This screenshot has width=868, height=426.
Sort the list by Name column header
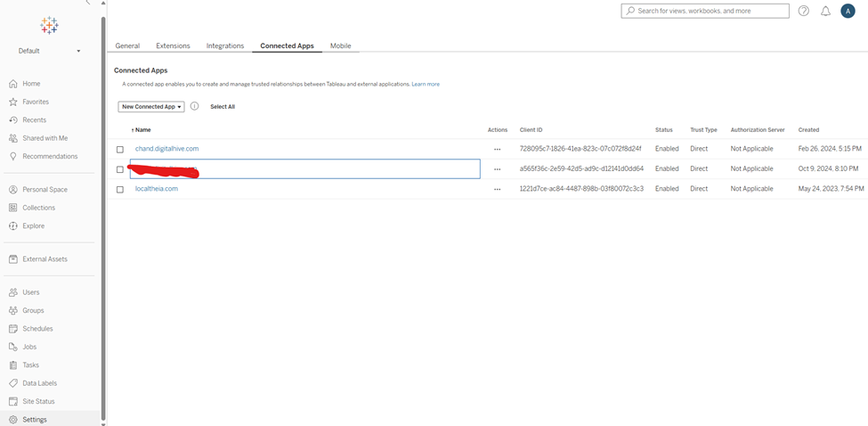click(142, 130)
